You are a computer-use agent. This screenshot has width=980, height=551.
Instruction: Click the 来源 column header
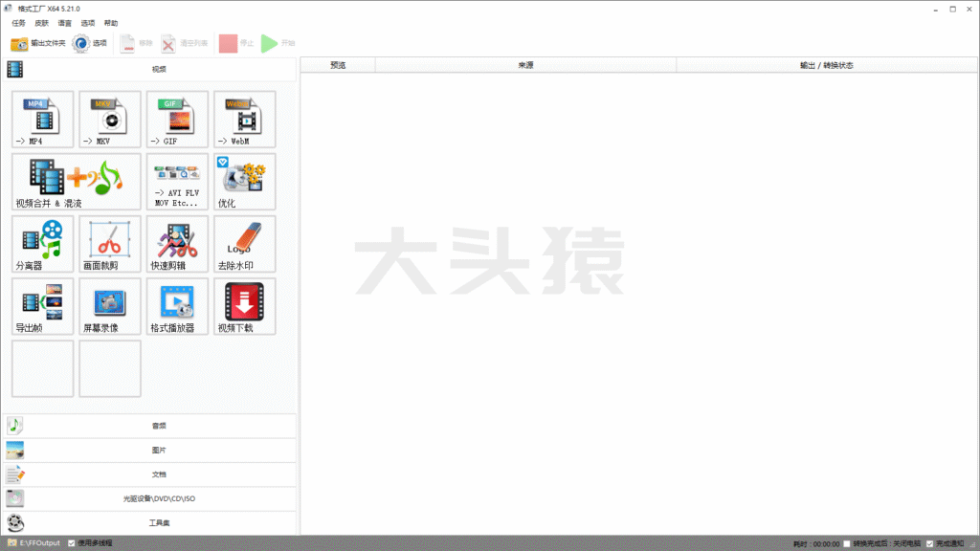(x=525, y=66)
